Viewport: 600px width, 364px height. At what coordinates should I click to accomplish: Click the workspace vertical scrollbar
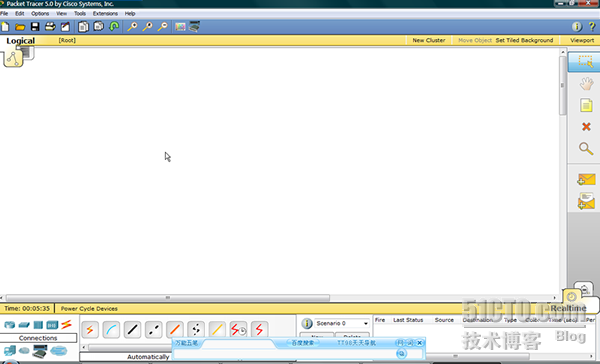point(562,85)
